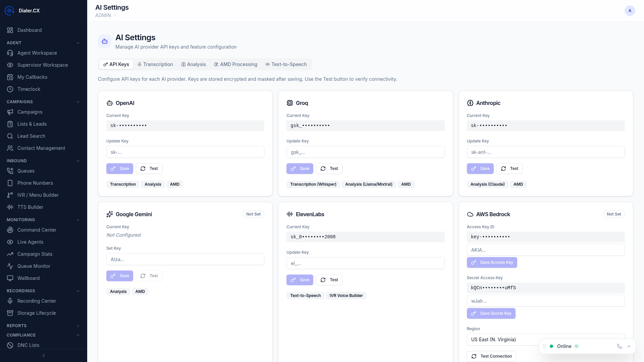
Task: Open the TTS Builder from the sidebar
Action: point(30,207)
